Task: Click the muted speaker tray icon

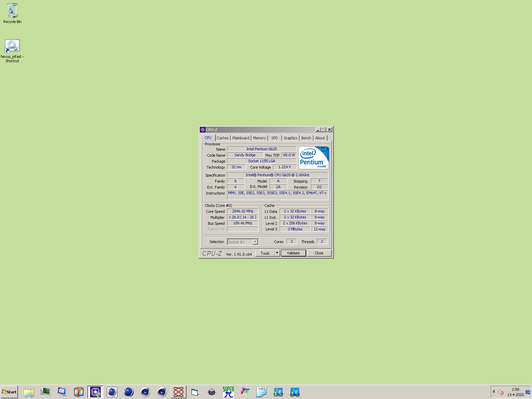Action: coord(501,392)
